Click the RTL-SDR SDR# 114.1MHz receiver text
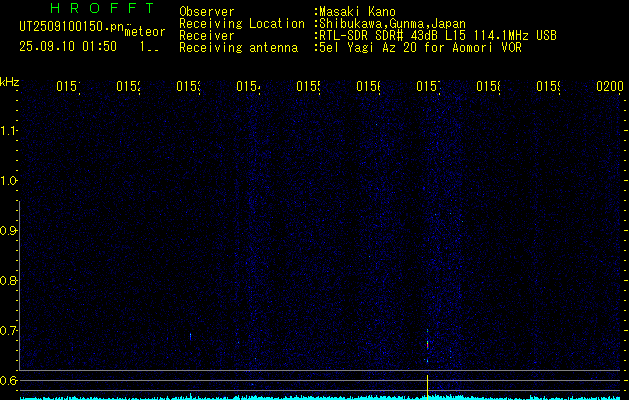 (x=436, y=36)
